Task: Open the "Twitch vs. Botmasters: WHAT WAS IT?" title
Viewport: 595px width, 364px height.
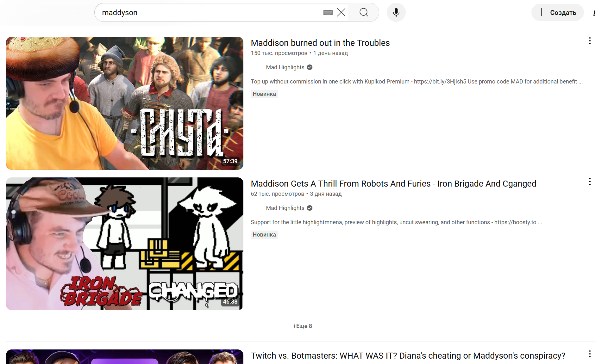Action: tap(408, 355)
